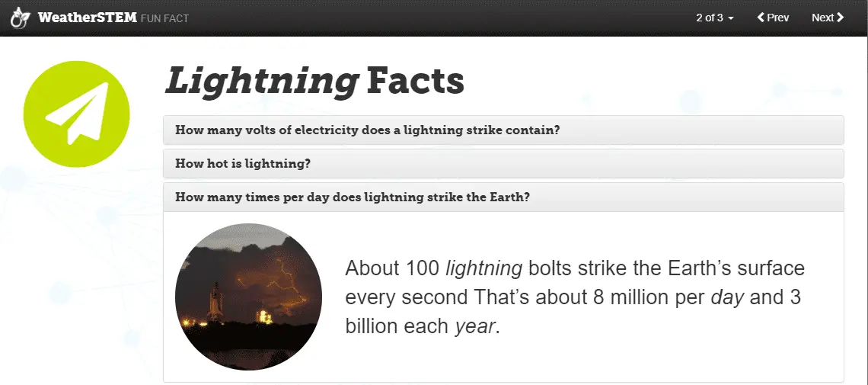Viewport: 868px width, 385px height.
Task: Click the WeatherSTEM brand name
Action: pyautogui.click(x=87, y=18)
